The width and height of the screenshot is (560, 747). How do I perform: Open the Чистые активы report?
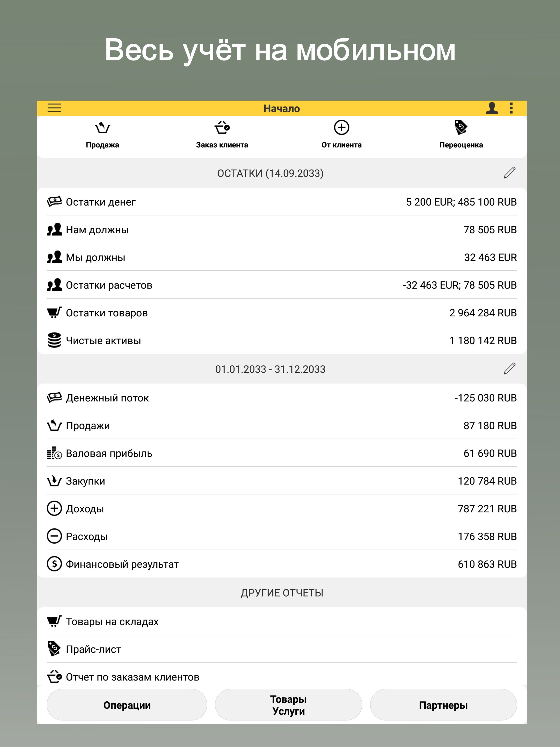coord(282,340)
